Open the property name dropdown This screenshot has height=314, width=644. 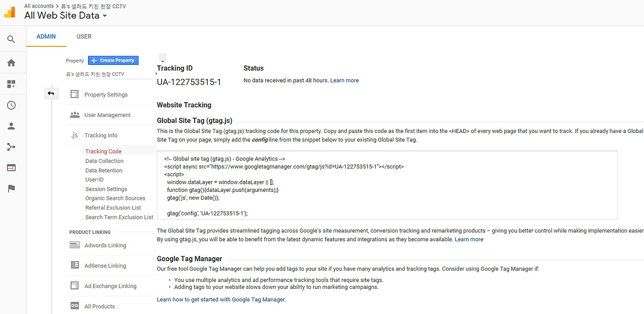click(x=111, y=74)
